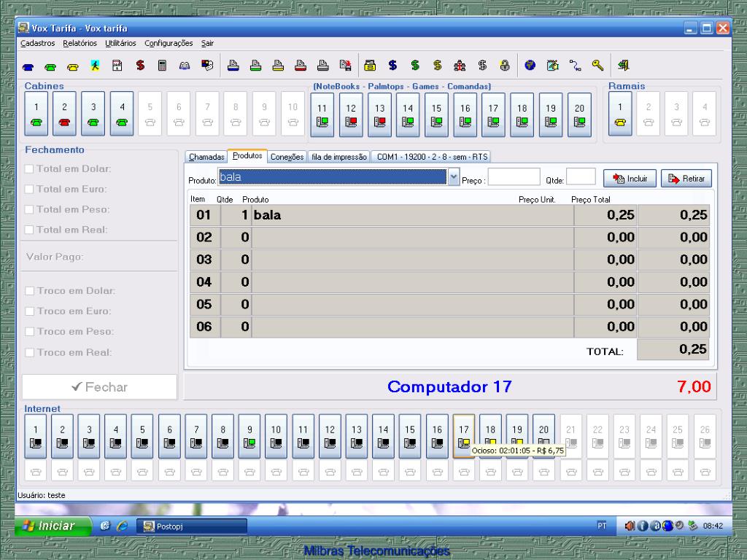Click the green dollar sign toolbar icon

[x=415, y=65]
